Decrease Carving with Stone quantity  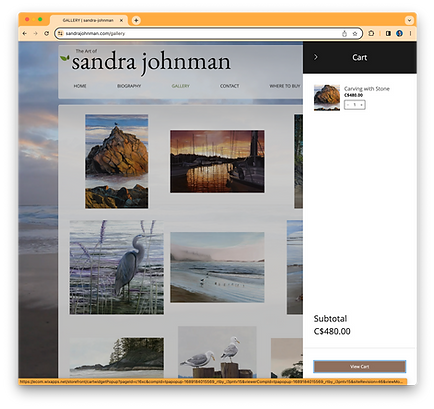[348, 105]
